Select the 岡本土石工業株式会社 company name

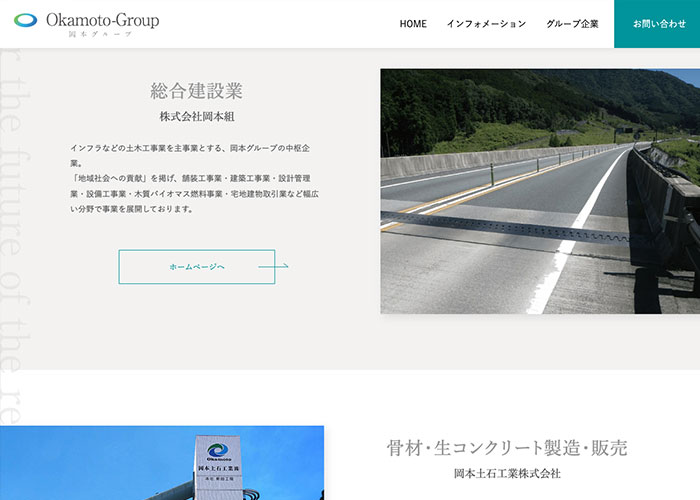point(507,474)
